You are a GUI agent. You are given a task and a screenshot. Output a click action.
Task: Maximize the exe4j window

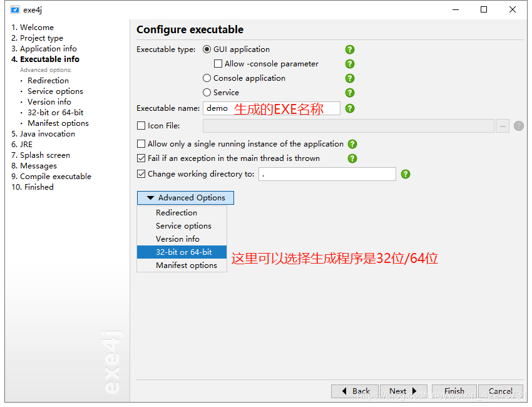point(484,9)
